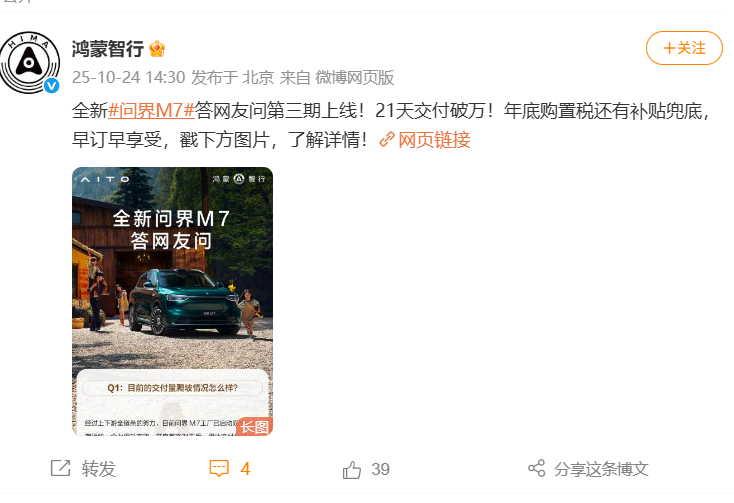Click the blue verified badge on avatar

[x=51, y=85]
